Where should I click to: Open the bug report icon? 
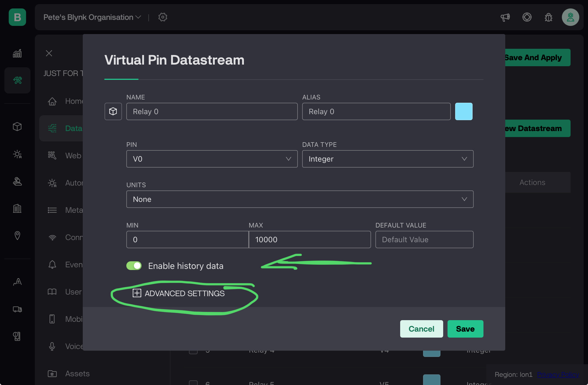coord(549,17)
